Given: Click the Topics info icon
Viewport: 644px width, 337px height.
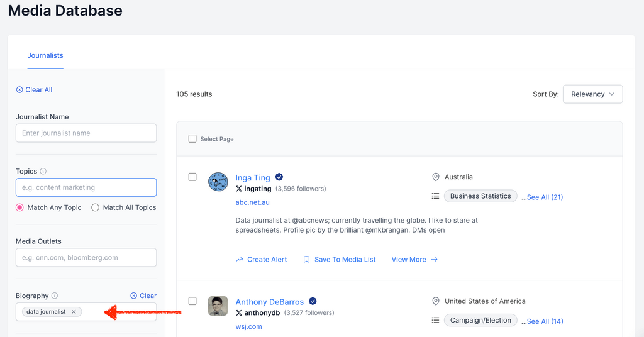Looking at the screenshot, I should tap(43, 171).
